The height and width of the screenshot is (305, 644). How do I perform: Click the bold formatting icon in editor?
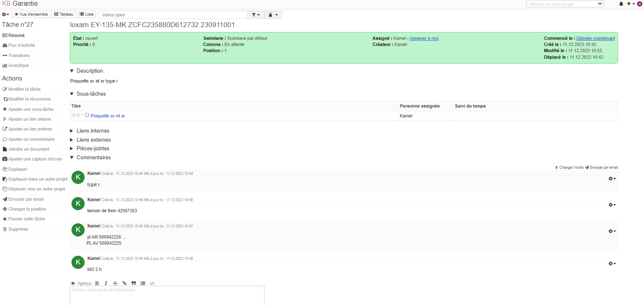[x=97, y=283]
